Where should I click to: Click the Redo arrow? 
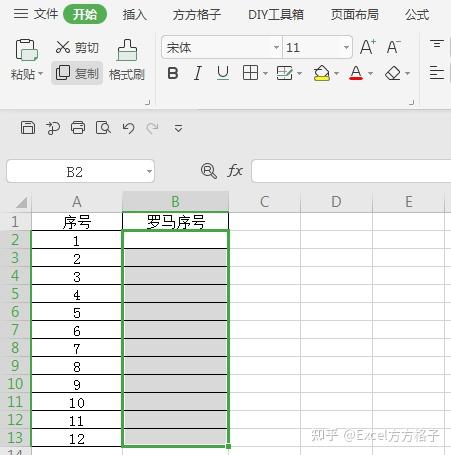(x=153, y=128)
